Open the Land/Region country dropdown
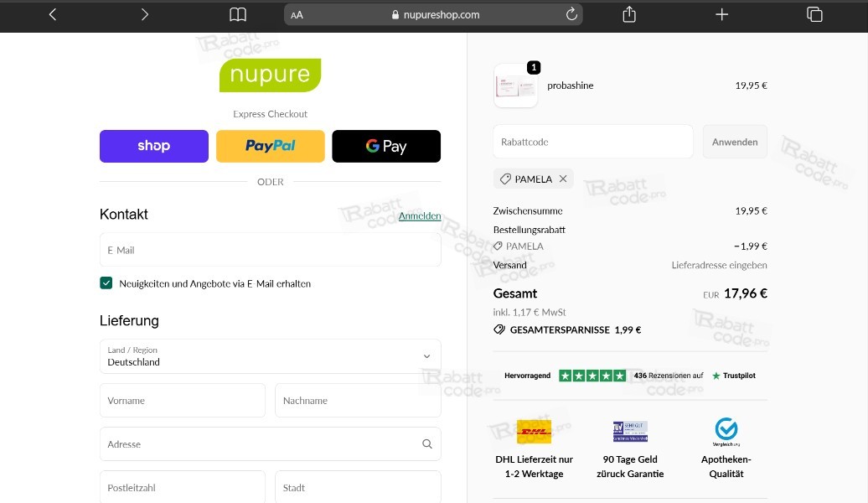Screen dimensions: 868x503 (x=270, y=355)
